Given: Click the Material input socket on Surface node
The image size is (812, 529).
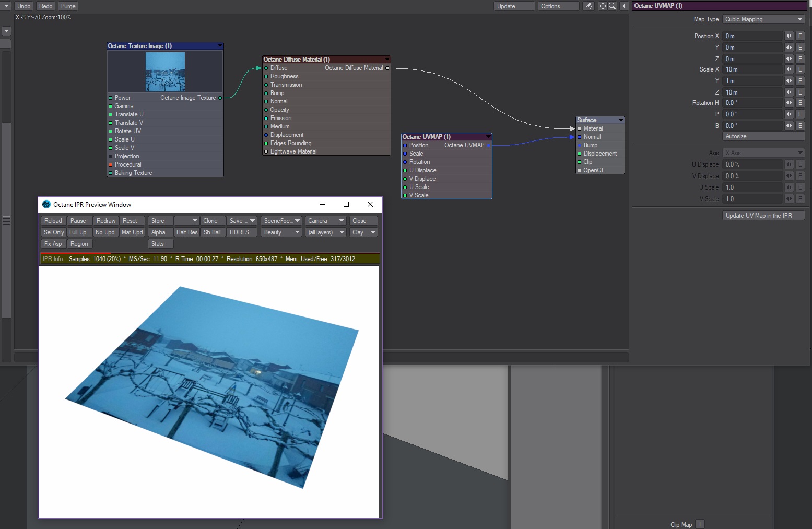Looking at the screenshot, I should coord(579,128).
